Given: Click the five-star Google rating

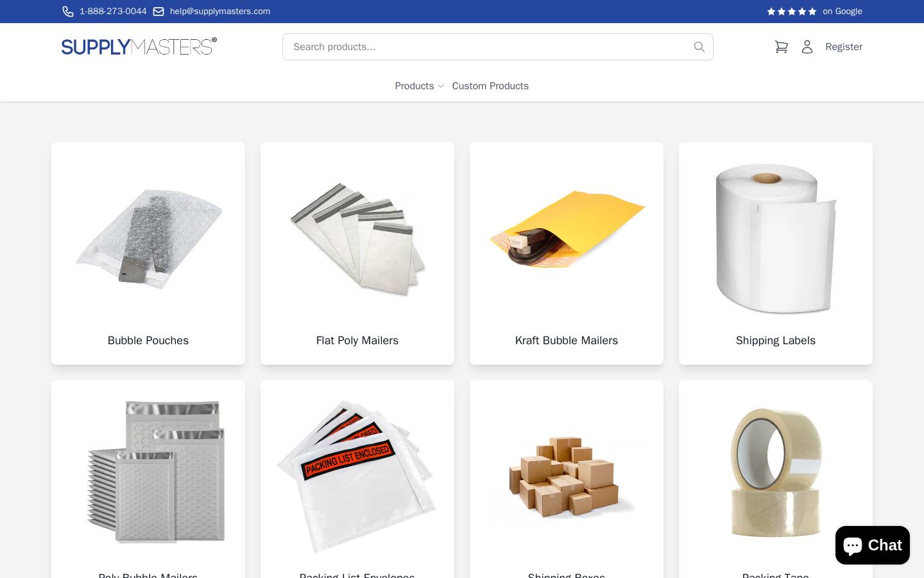Looking at the screenshot, I should pyautogui.click(x=792, y=12).
